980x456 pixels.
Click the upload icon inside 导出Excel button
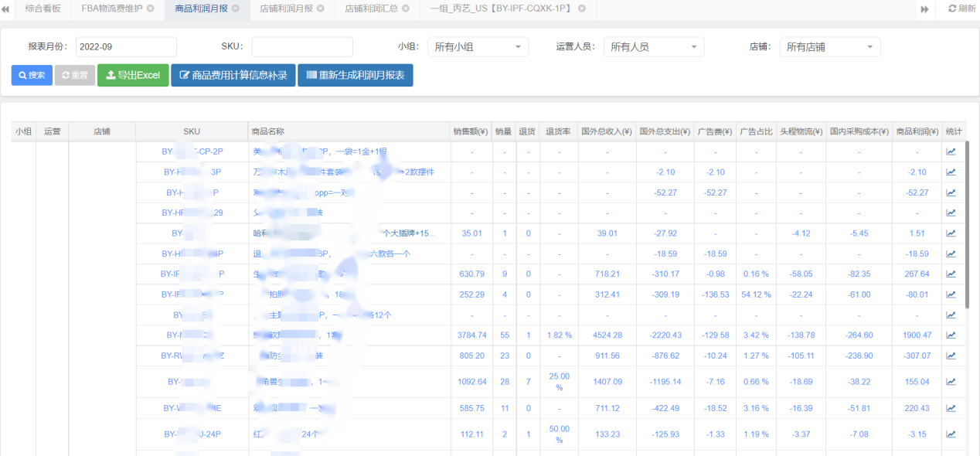(x=108, y=75)
